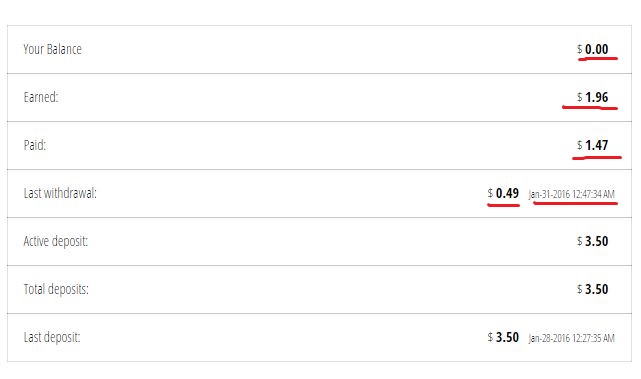Select the $0.49 withdrawal amount
641x379 pixels.
pyautogui.click(x=503, y=193)
